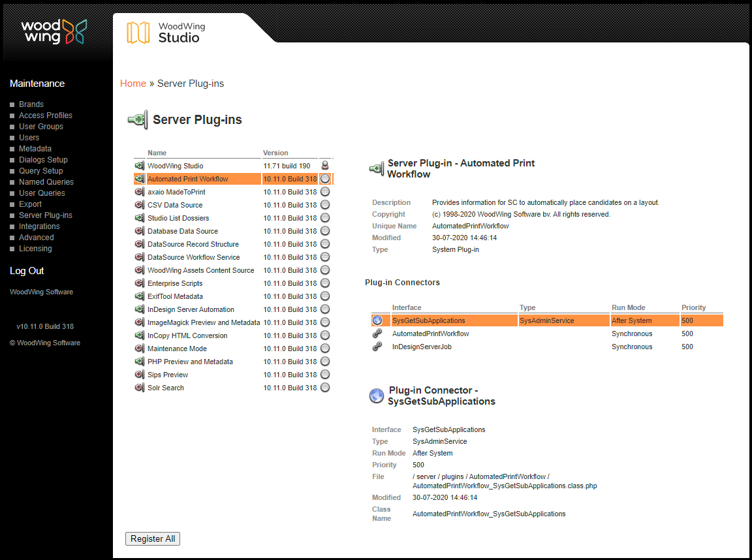
Task: Open User Queries in the sidebar
Action: [42, 193]
